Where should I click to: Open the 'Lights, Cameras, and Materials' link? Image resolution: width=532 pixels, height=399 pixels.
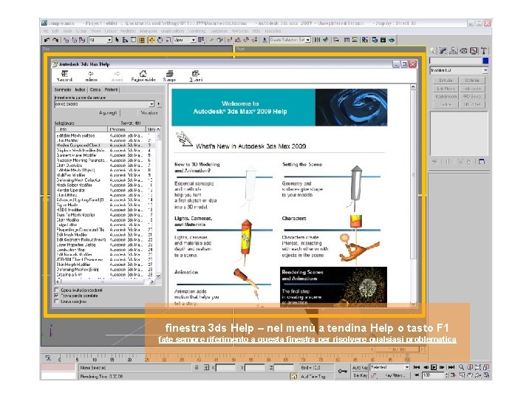pyautogui.click(x=194, y=221)
